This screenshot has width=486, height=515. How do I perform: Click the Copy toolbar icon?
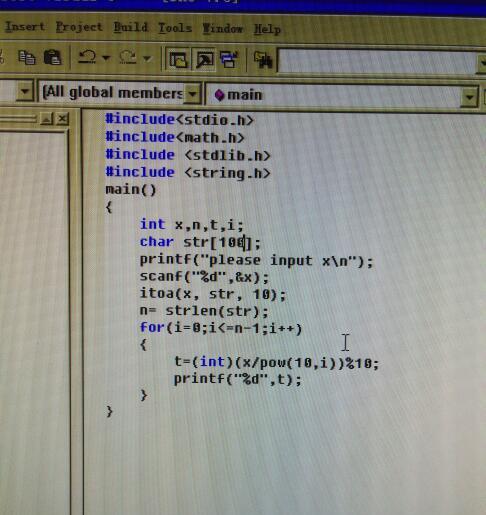27,58
